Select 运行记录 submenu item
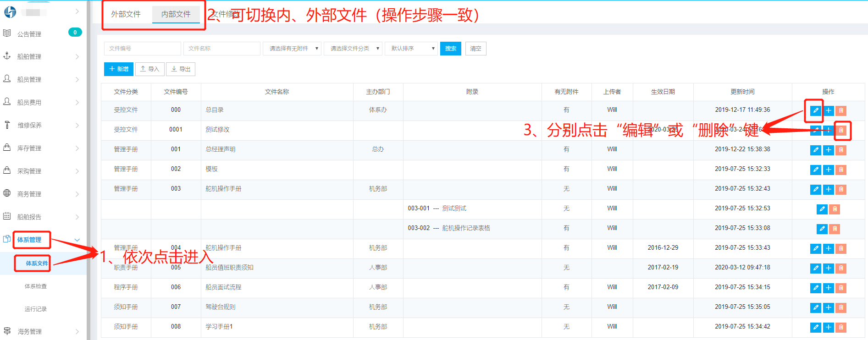Screen dimensions: 868x340 36,309
